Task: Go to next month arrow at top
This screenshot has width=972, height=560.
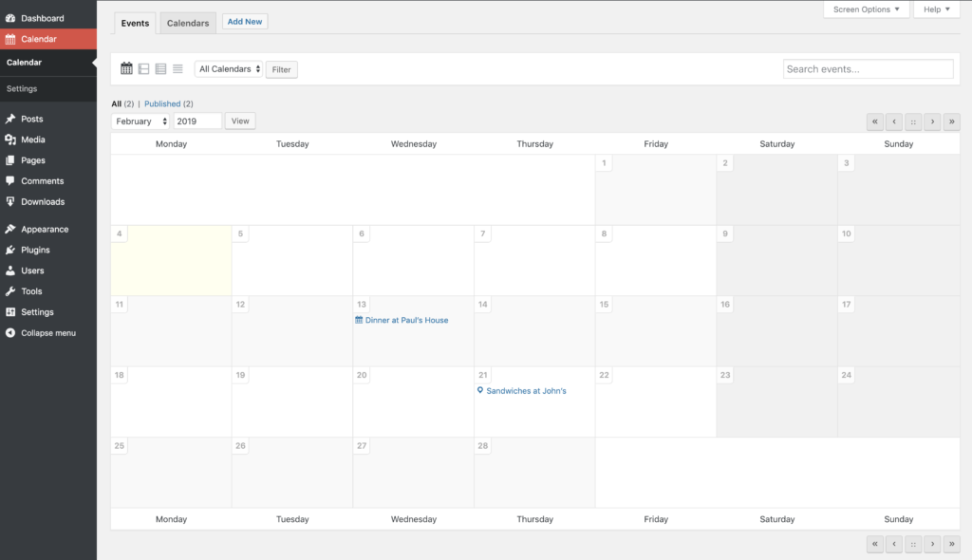Action: coord(932,121)
